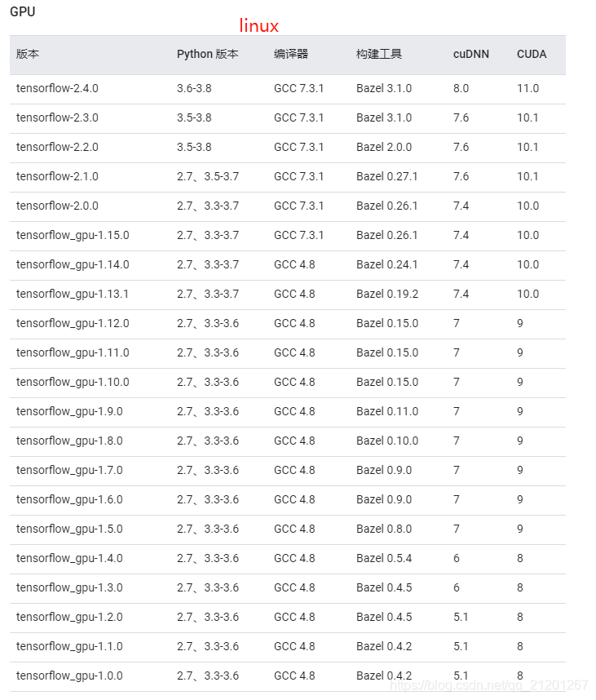Select tensorflow_gpu-1.2.0 row label
This screenshot has width=596, height=700.
[x=69, y=618]
